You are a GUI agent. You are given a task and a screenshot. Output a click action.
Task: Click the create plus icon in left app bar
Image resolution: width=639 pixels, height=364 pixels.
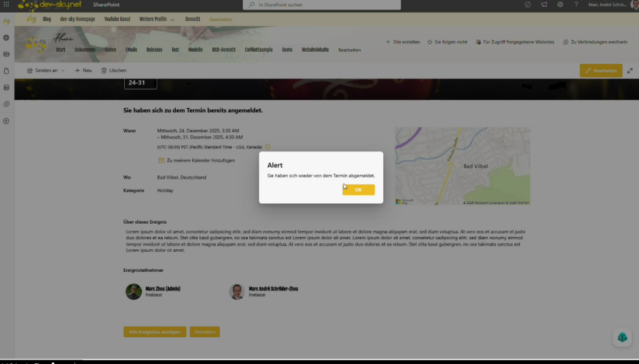(6, 121)
